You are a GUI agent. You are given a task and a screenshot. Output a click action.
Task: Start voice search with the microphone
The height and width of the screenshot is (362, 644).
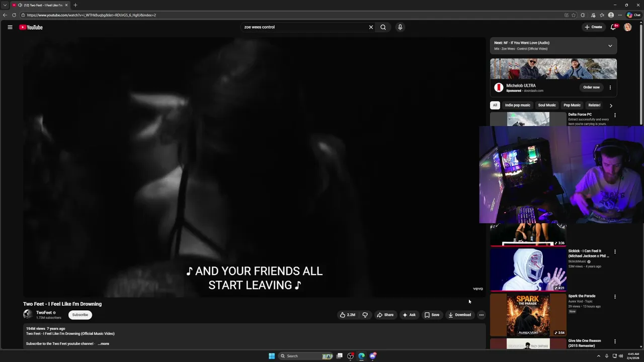point(400,27)
